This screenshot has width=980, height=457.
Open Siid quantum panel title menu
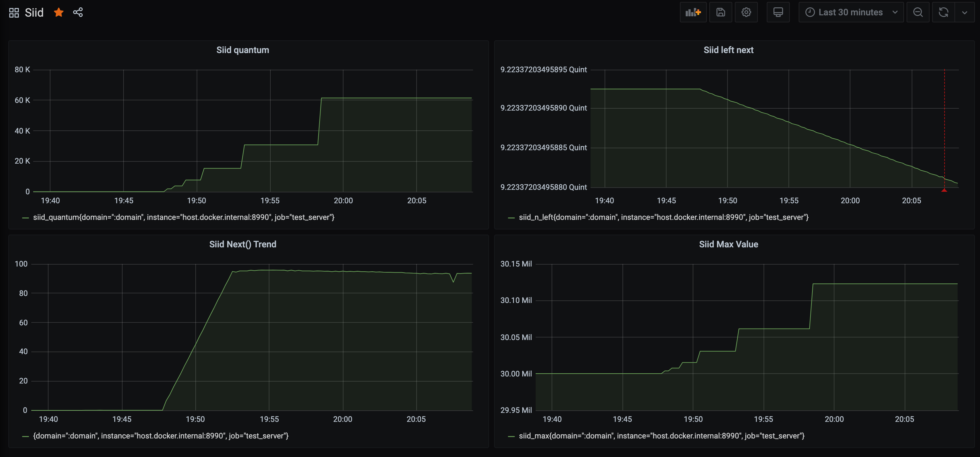tap(242, 50)
